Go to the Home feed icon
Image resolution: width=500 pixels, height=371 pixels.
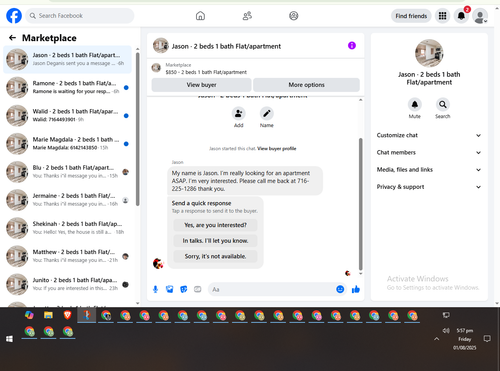click(200, 16)
